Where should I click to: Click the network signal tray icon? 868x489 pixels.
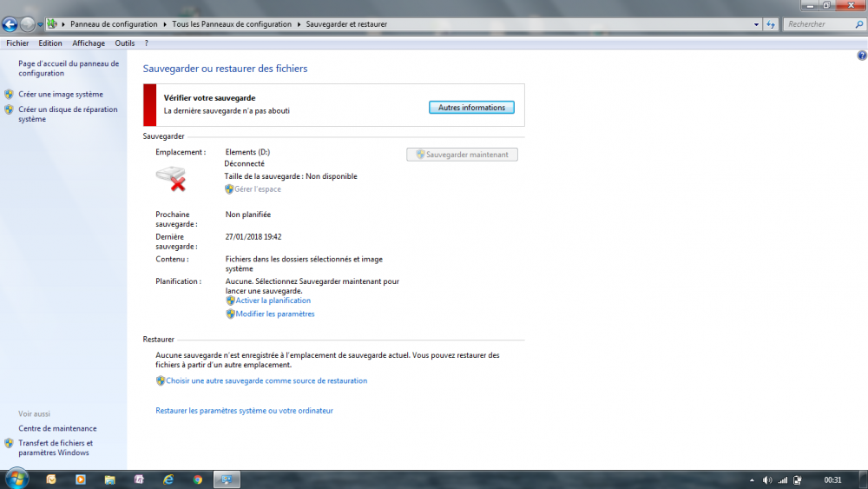click(x=783, y=480)
